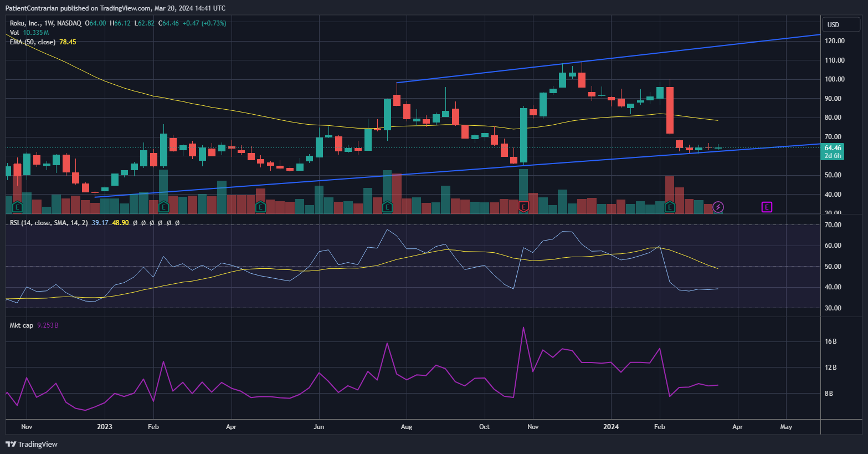Click the 64.46 current price label

[x=833, y=148]
